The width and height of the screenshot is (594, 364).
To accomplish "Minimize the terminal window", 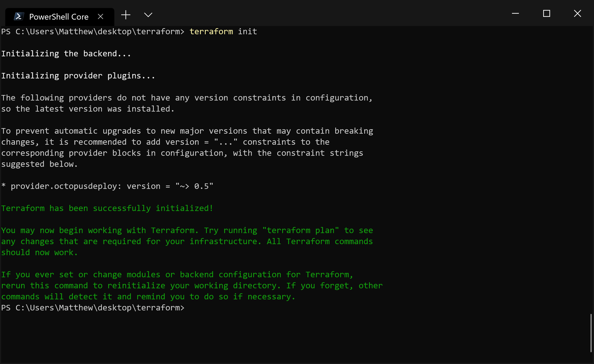I will (x=515, y=14).
